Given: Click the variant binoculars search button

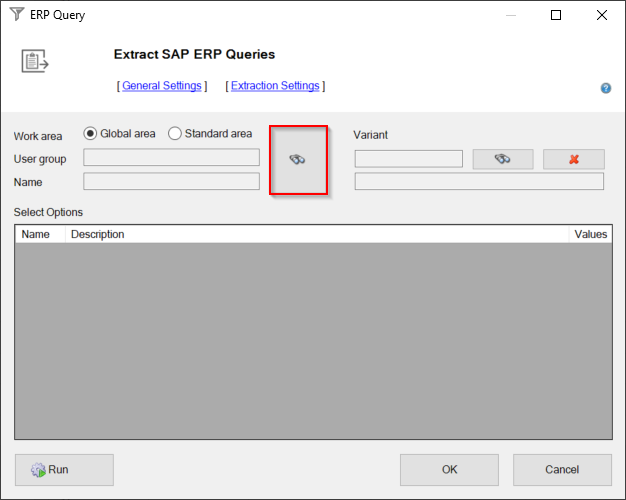Looking at the screenshot, I should pyautogui.click(x=502, y=159).
